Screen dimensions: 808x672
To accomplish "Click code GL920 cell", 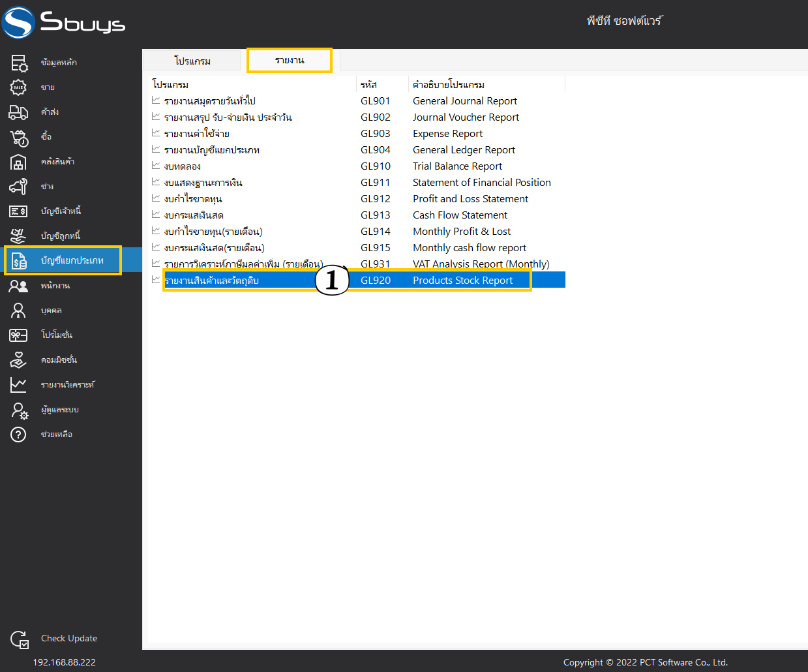I will click(376, 281).
